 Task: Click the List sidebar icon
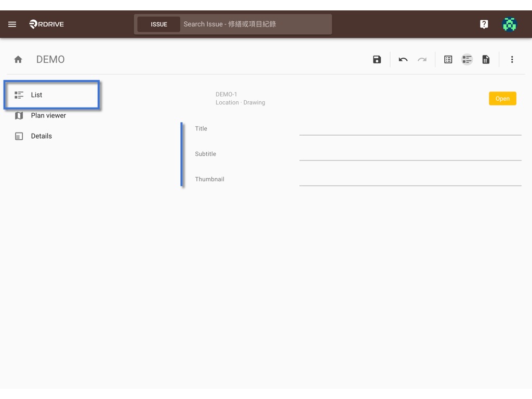[19, 95]
